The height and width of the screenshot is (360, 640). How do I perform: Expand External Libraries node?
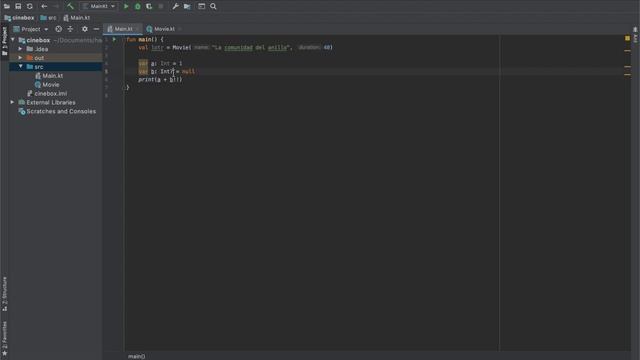[12, 102]
